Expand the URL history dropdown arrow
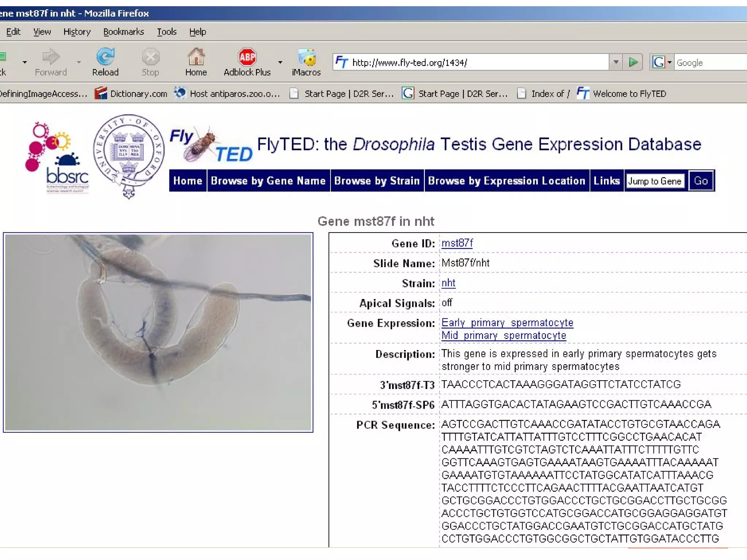The width and height of the screenshot is (747, 560). [x=616, y=62]
